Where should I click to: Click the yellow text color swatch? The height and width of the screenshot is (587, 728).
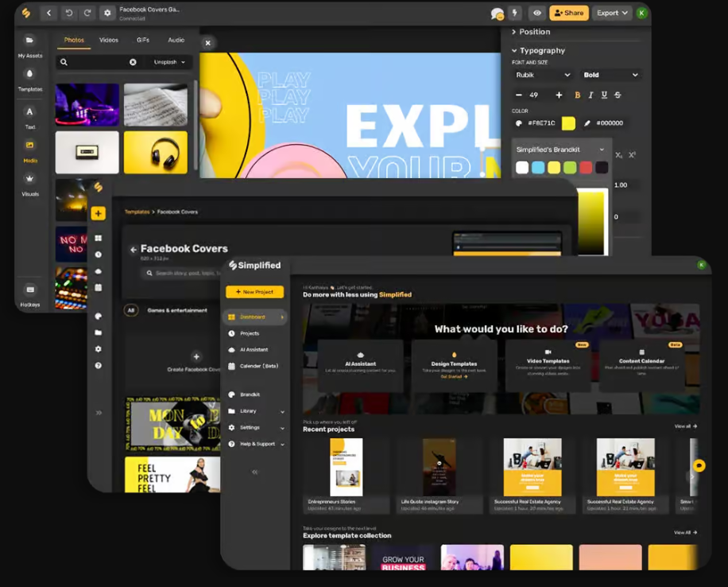[x=568, y=123]
